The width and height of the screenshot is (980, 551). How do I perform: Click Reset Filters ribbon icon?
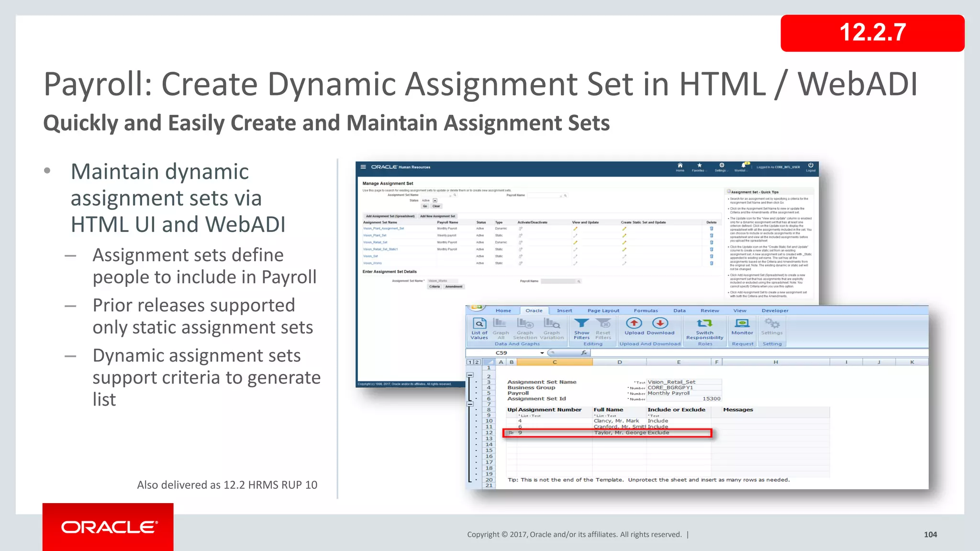[x=603, y=323]
